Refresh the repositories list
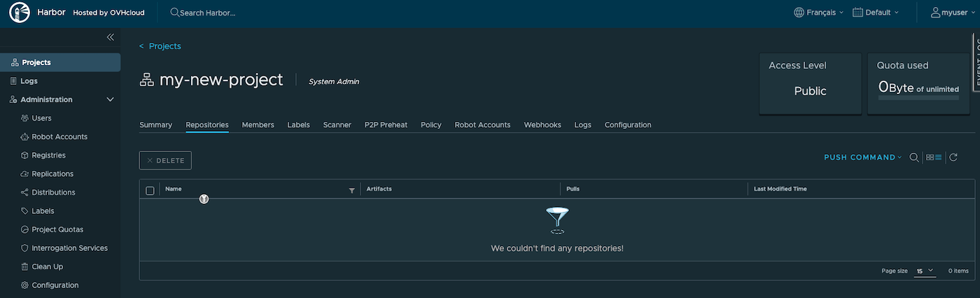980x298 pixels. 953,158
